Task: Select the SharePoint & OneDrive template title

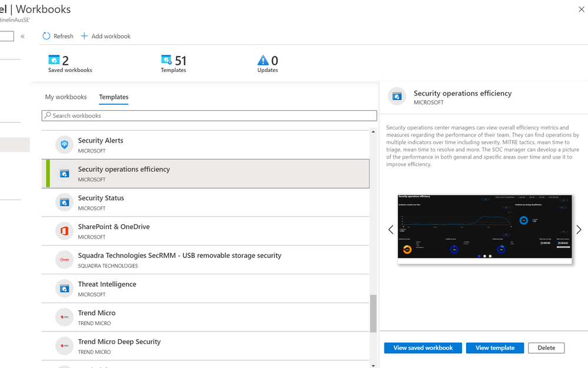Action: pos(114,227)
